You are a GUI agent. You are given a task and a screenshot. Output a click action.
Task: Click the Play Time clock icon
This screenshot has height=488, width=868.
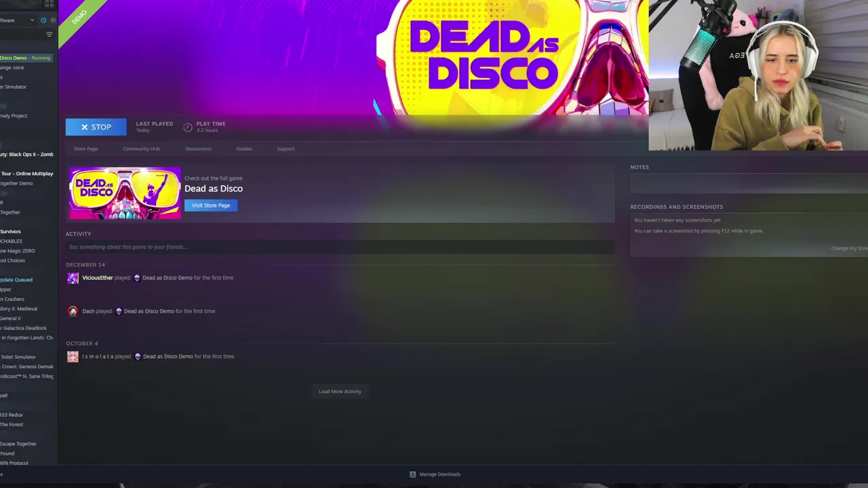coord(188,127)
